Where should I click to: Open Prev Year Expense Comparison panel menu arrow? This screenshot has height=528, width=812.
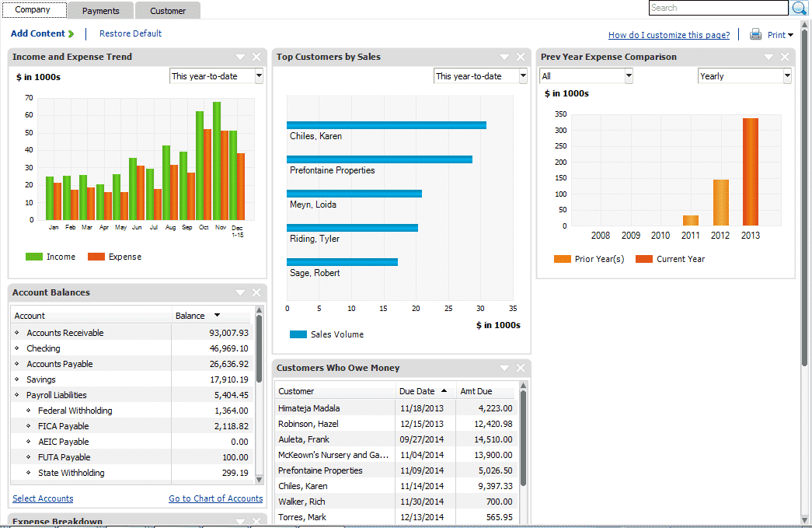coord(768,57)
